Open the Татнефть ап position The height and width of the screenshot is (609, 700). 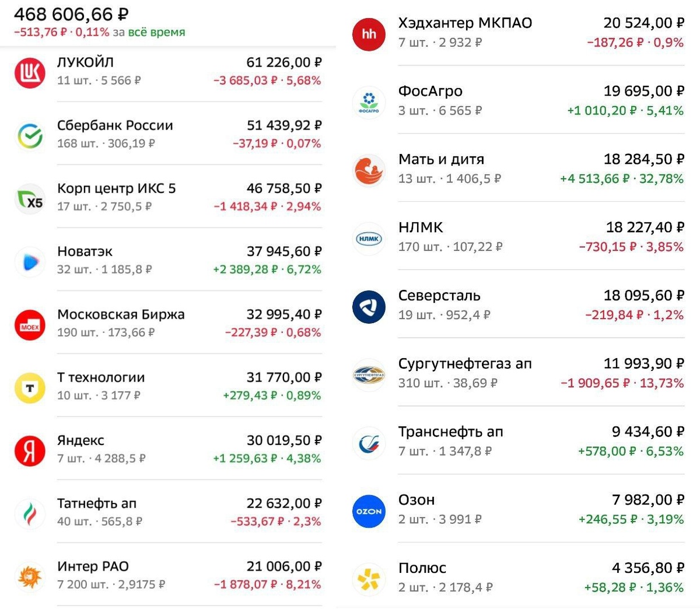(188, 512)
